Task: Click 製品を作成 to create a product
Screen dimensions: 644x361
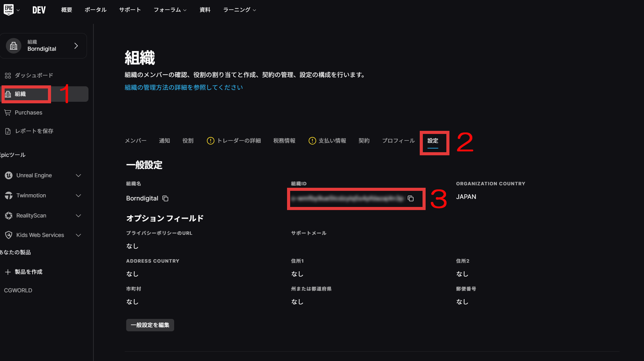Action: pyautogui.click(x=28, y=272)
